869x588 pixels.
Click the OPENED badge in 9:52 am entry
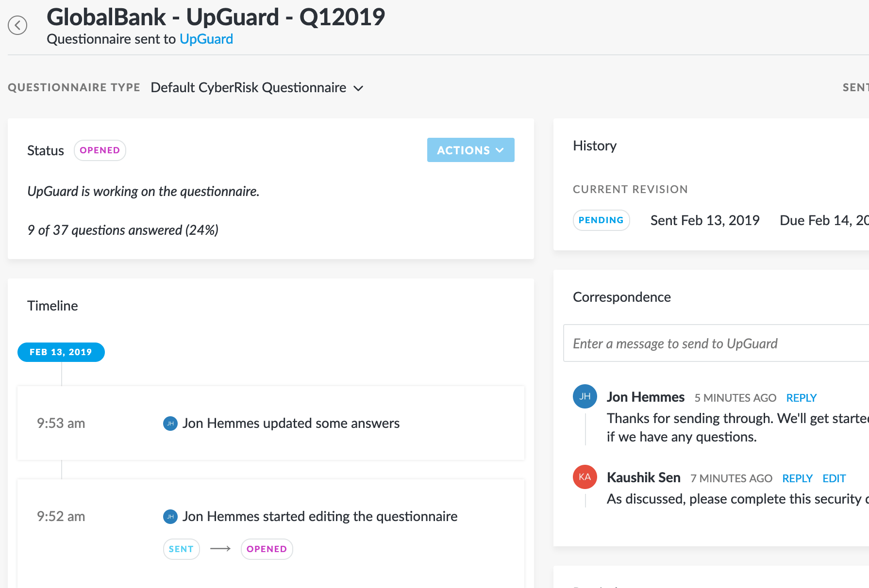point(267,549)
